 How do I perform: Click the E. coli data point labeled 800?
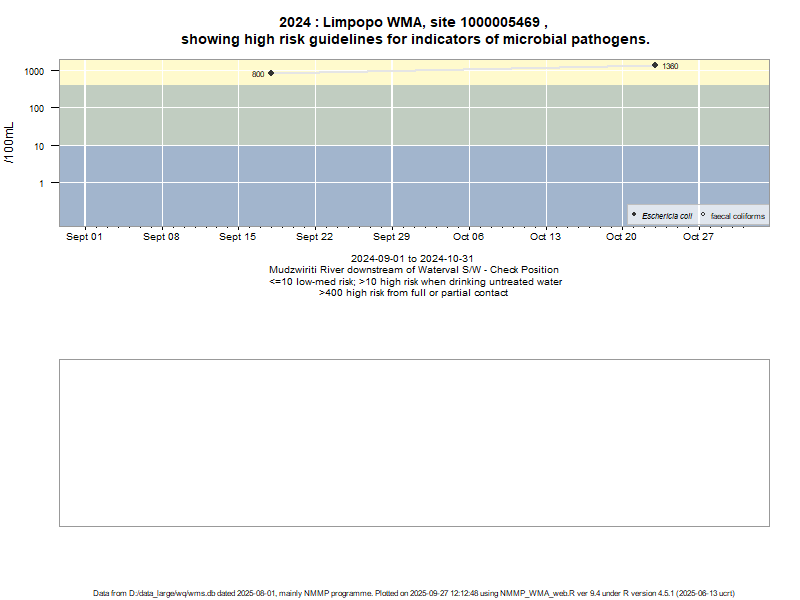coord(271,73)
